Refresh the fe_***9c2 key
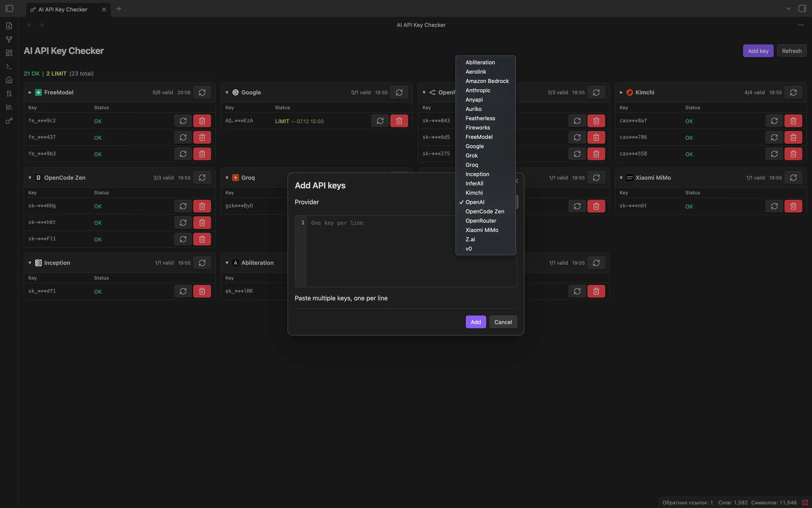Screen dimensions: 812x508 pyautogui.click(x=183, y=121)
